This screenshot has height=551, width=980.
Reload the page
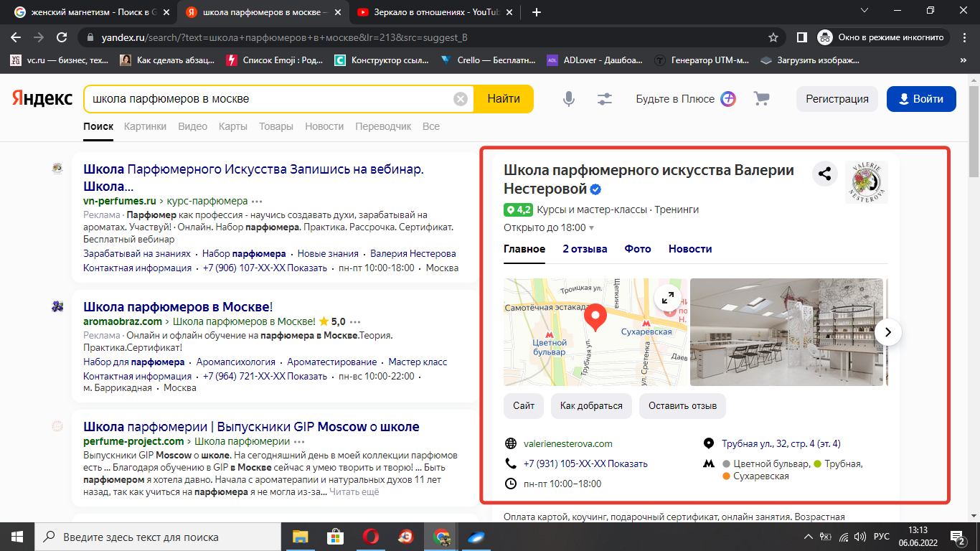point(62,37)
